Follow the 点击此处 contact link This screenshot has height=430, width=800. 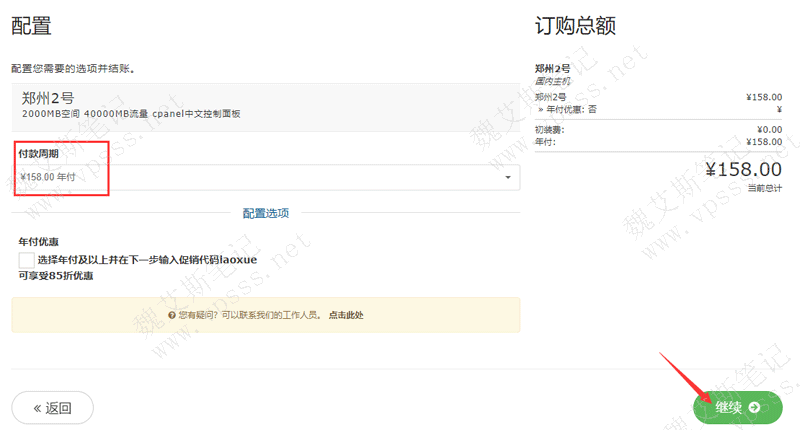pos(345,315)
